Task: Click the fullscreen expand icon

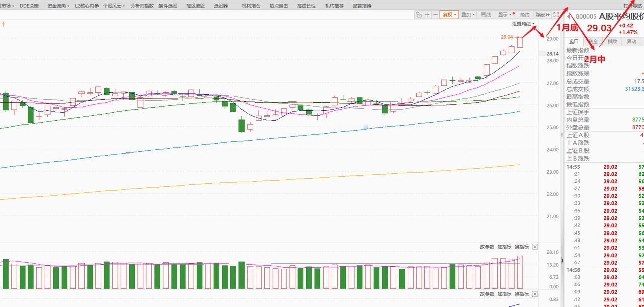Action: 556,15
